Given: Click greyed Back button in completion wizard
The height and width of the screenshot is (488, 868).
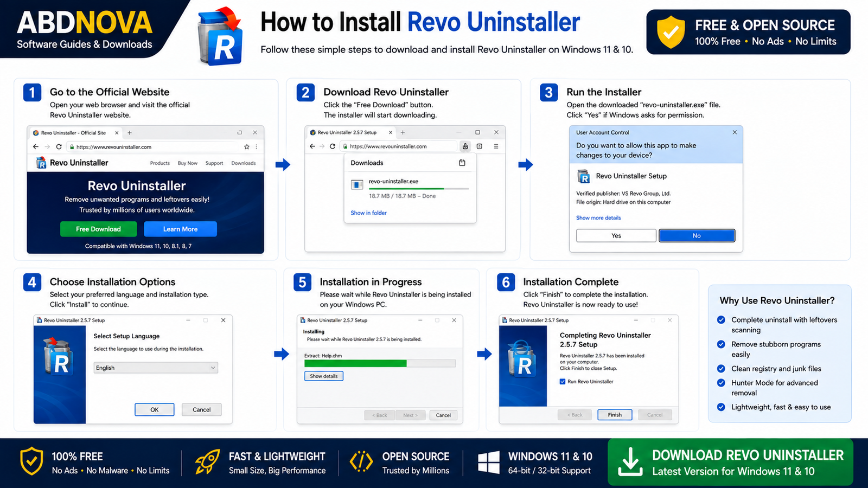Looking at the screenshot, I should pyautogui.click(x=575, y=415).
